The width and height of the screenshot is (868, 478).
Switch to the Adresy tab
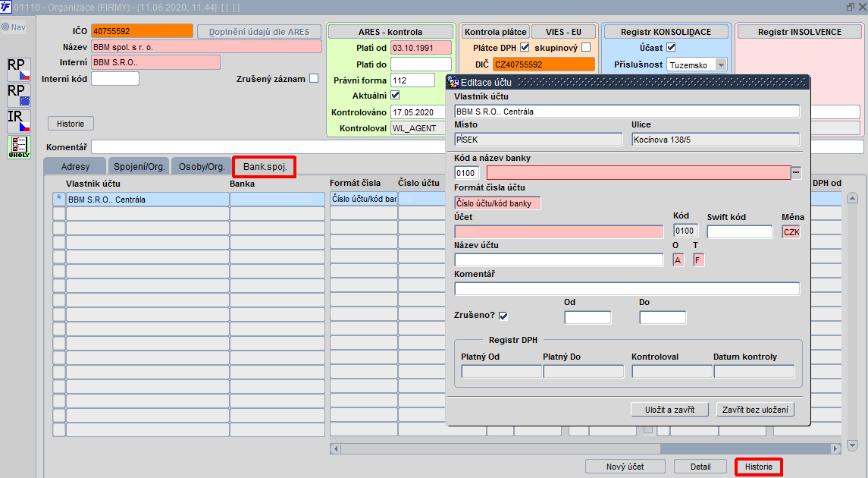(x=75, y=166)
